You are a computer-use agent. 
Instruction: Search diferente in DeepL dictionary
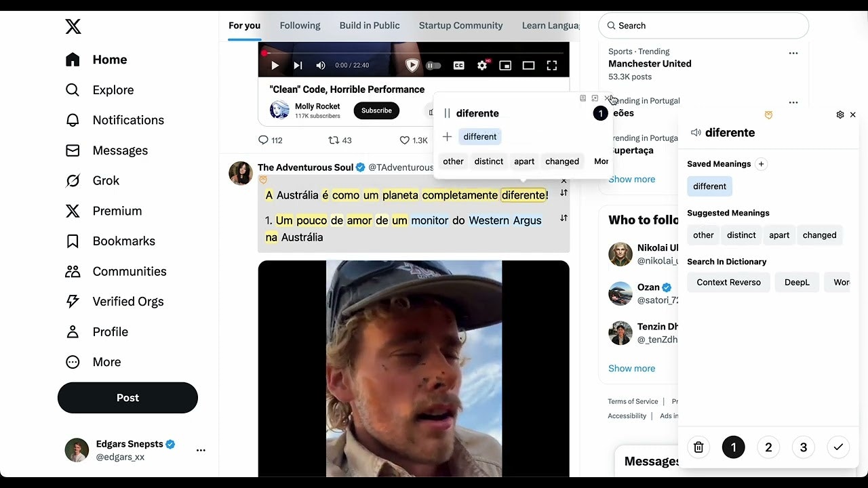(x=797, y=283)
